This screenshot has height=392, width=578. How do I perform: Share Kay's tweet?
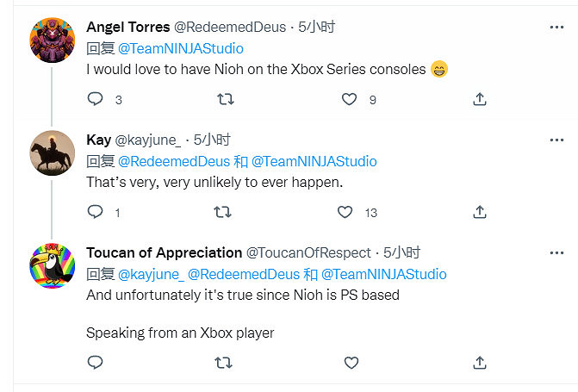click(479, 211)
